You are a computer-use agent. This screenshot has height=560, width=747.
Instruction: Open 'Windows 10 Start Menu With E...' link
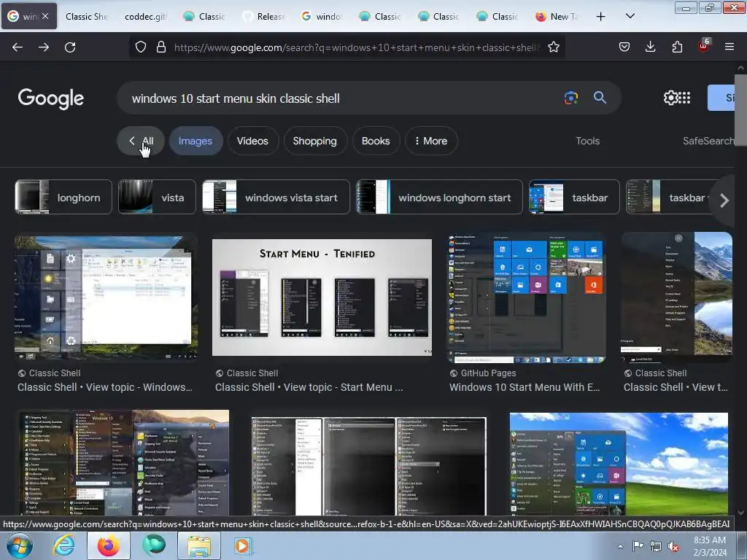pyautogui.click(x=525, y=387)
